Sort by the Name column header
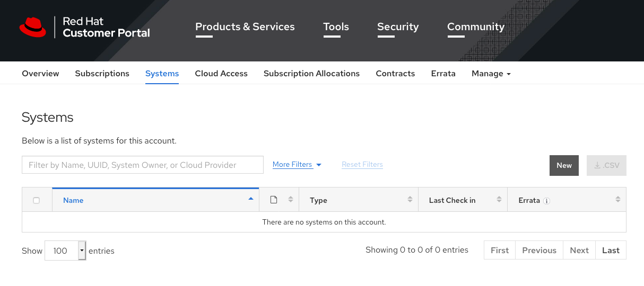Screen dimensions: 644x286 pos(155,200)
